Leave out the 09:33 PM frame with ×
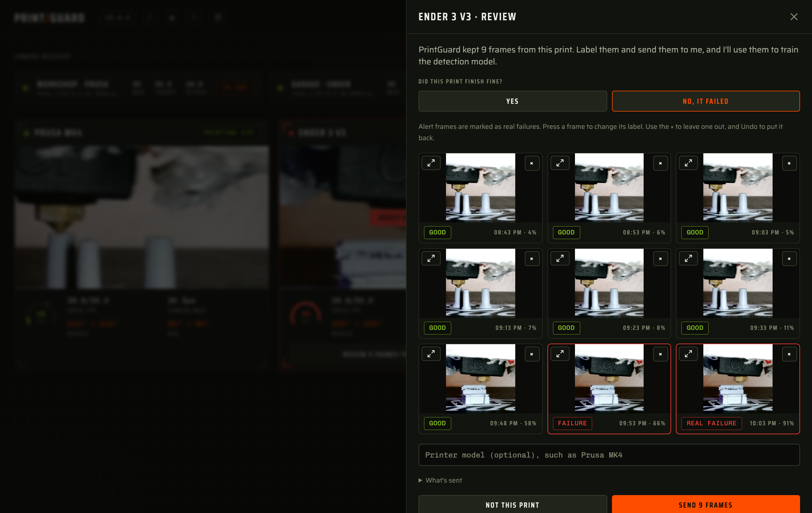The width and height of the screenshot is (812, 513). point(789,259)
